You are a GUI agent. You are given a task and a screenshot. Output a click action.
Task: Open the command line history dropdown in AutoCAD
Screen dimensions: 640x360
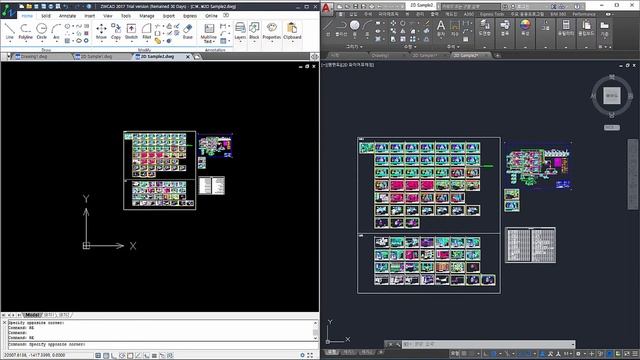click(x=572, y=344)
